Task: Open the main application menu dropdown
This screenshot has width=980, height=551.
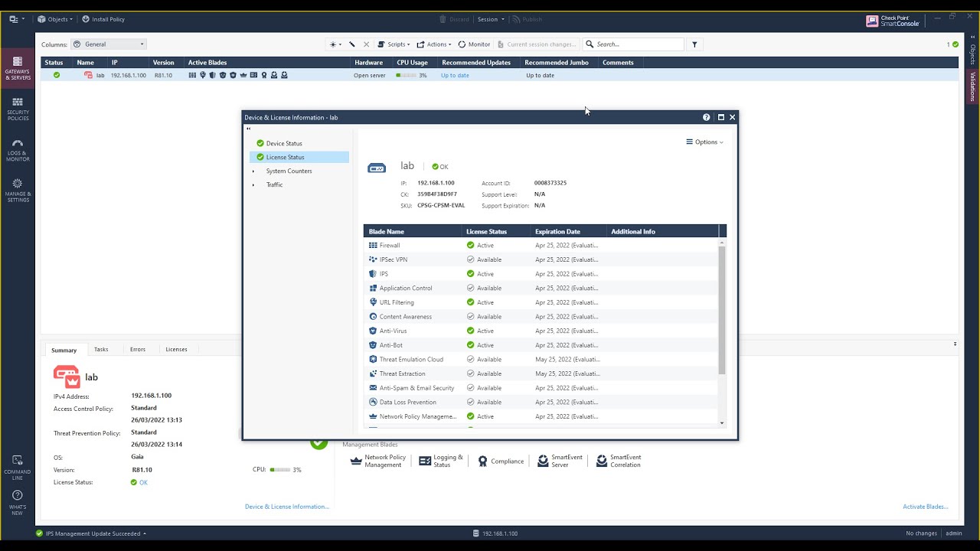Action: click(x=16, y=19)
